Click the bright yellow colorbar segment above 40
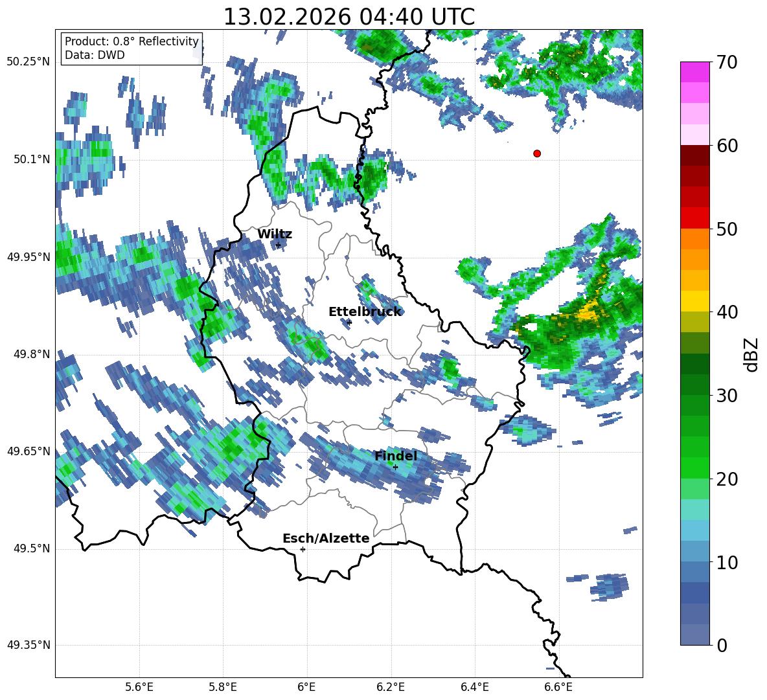767x700 pixels. (694, 301)
